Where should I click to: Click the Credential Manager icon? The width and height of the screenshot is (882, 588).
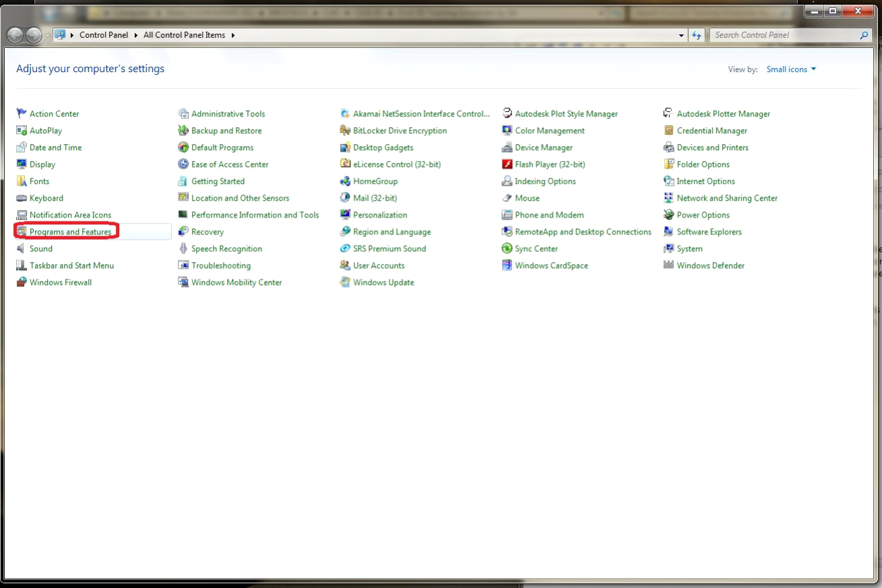click(669, 131)
